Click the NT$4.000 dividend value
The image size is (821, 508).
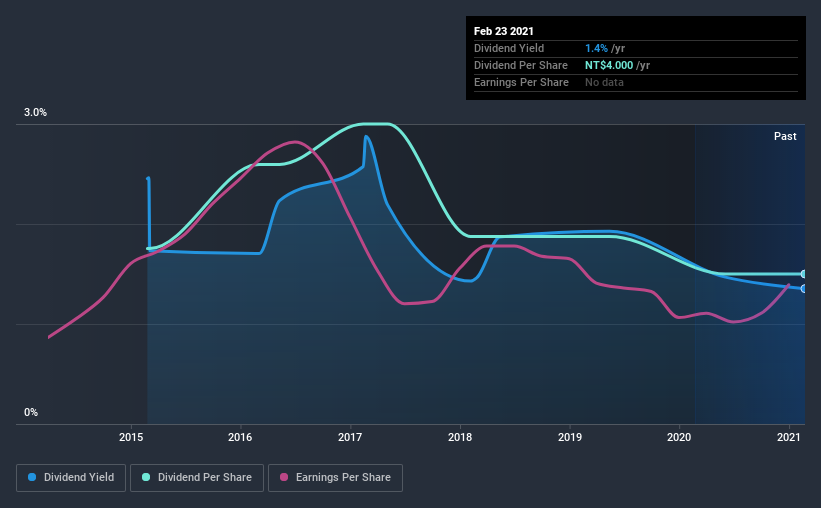click(x=609, y=65)
